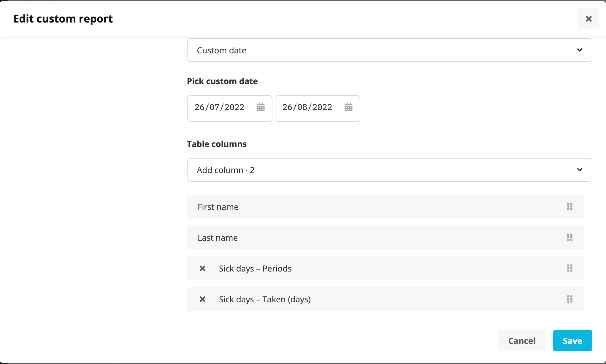Grab drag handle for Sick days – Taken (days)

[x=569, y=299]
